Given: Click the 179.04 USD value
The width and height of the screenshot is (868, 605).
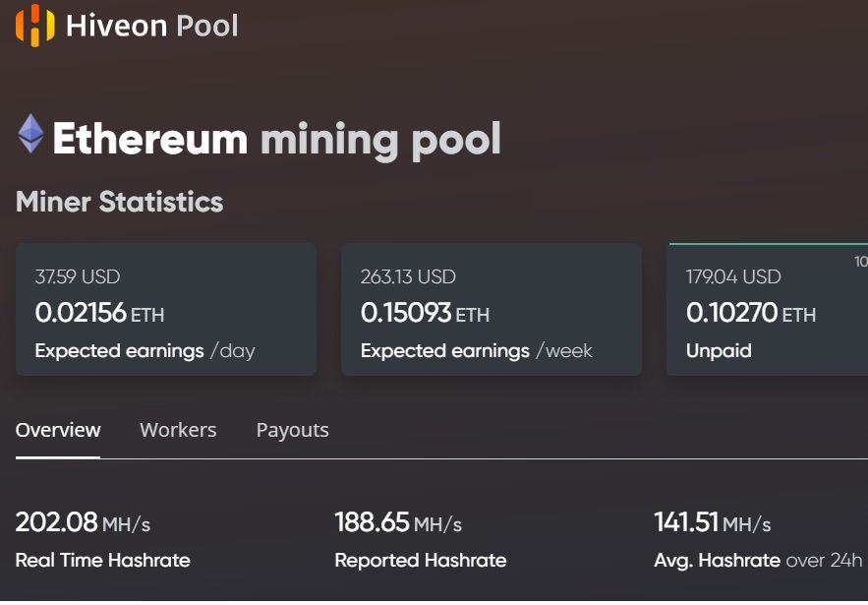Looking at the screenshot, I should click(733, 276).
